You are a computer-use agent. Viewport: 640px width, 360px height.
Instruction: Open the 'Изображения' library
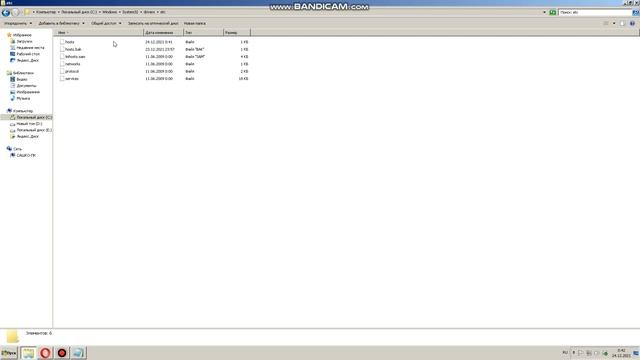(28, 92)
